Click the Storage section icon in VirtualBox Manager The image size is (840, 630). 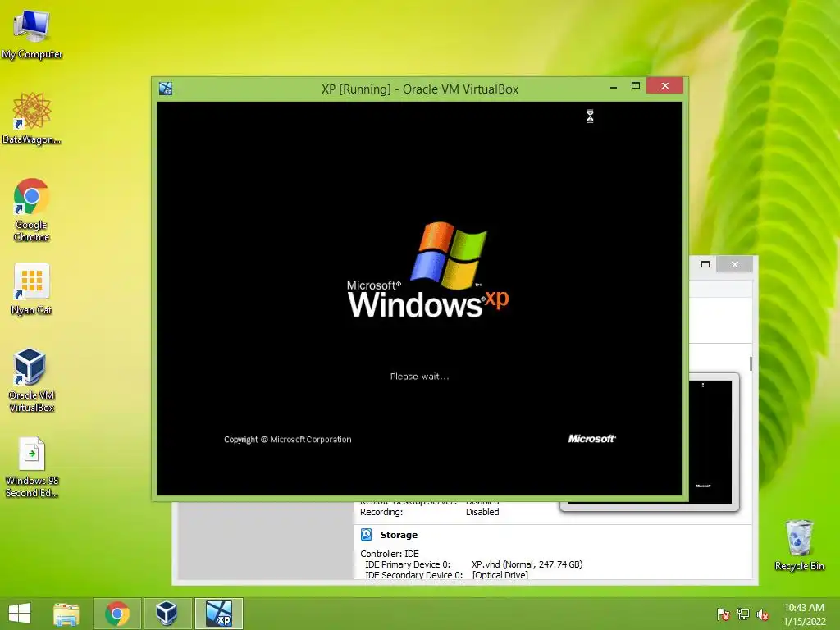coord(367,535)
